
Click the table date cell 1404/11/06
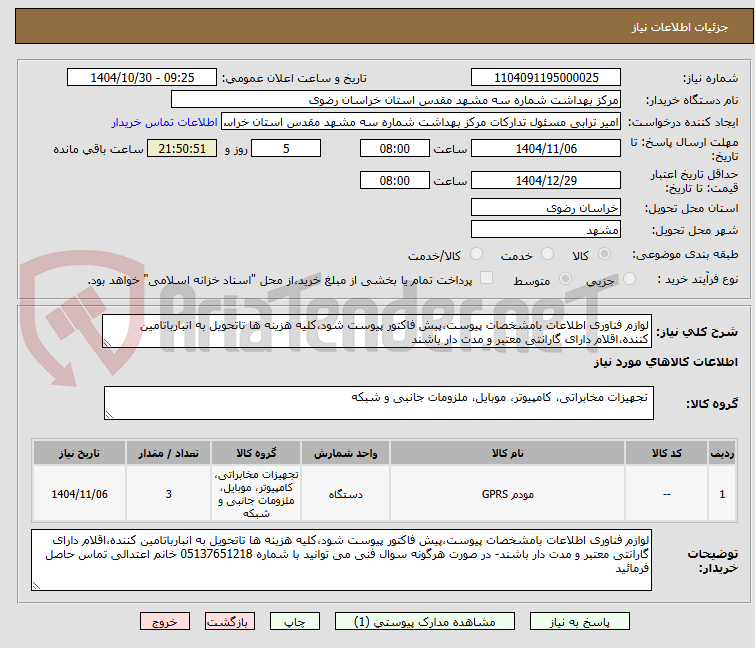(x=79, y=494)
